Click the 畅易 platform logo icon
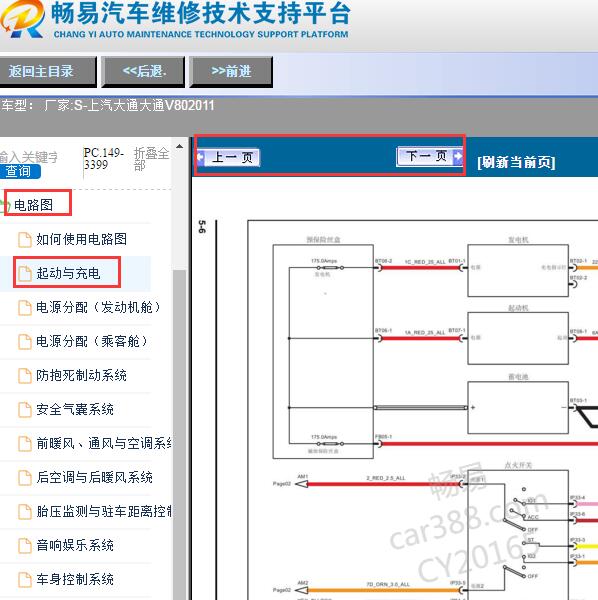The image size is (598, 600). [x=22, y=19]
